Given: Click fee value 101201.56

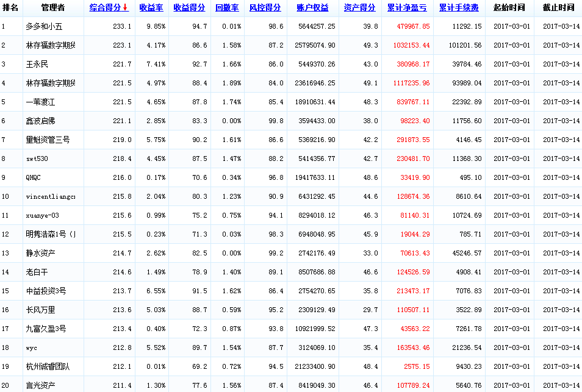Looking at the screenshot, I should [x=465, y=45].
